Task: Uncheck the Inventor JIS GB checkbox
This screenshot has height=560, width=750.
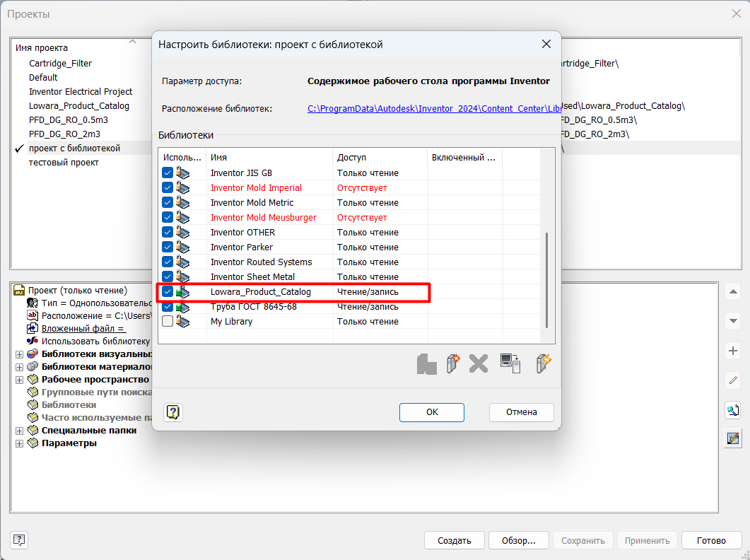Action: [x=168, y=173]
